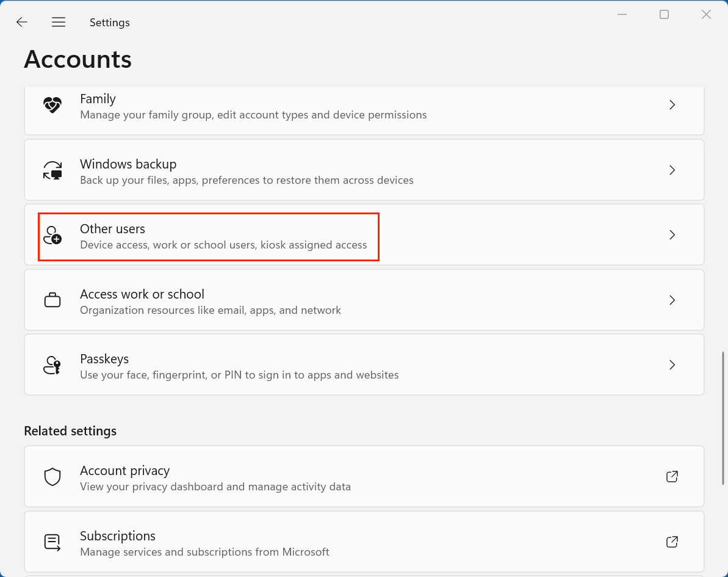Click the Account privacy shield icon

(x=52, y=477)
